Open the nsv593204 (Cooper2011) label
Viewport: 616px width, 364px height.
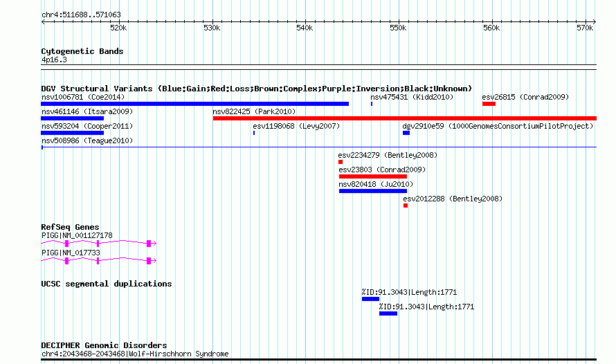[x=87, y=126]
